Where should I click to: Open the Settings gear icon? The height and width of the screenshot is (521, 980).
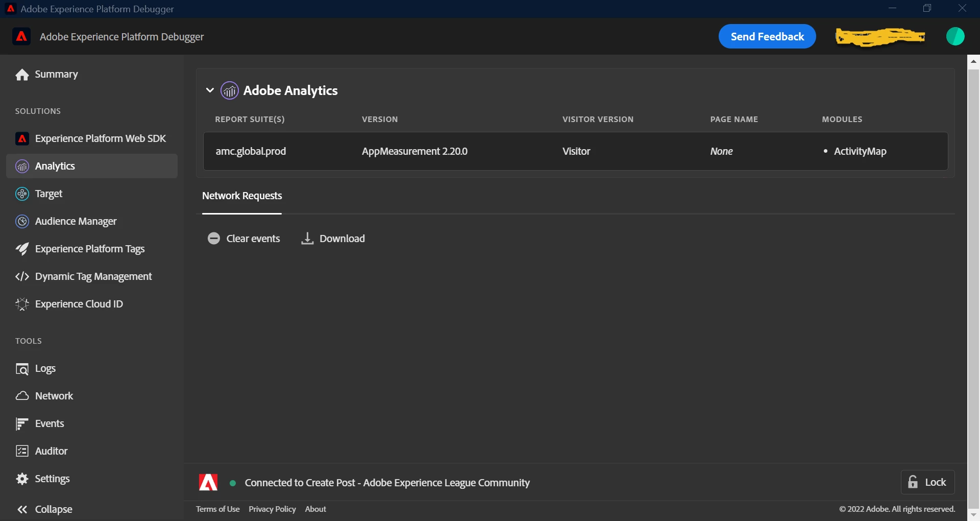coord(22,479)
